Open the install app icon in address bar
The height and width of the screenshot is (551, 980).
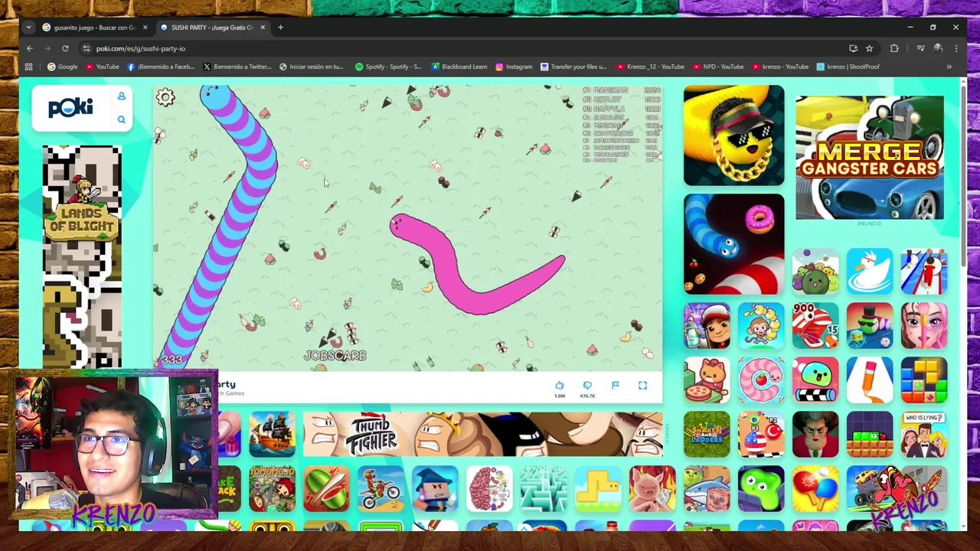853,48
